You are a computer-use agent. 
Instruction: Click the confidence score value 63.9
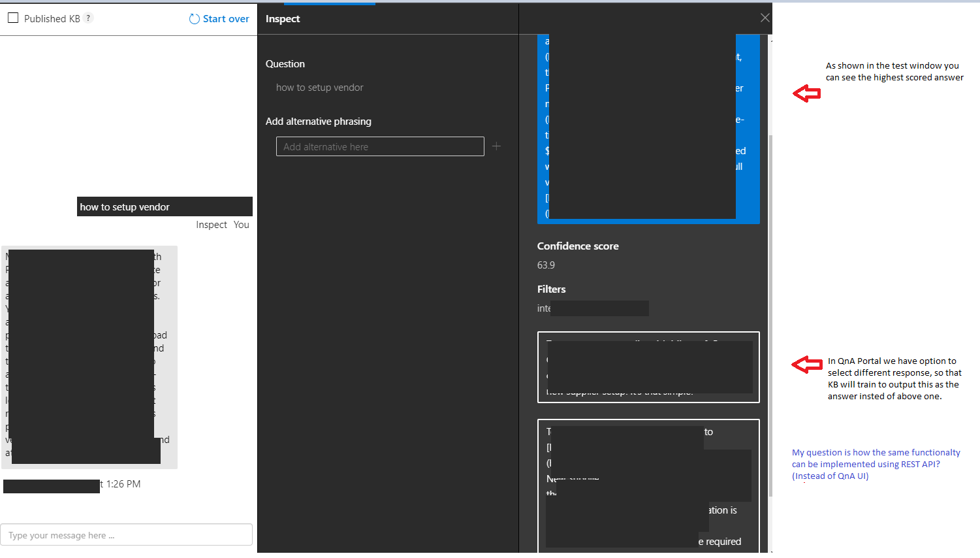pos(547,265)
